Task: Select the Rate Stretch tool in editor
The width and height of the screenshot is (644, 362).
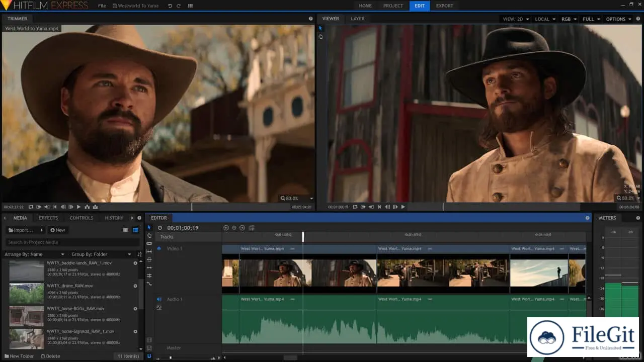Action: [149, 284]
